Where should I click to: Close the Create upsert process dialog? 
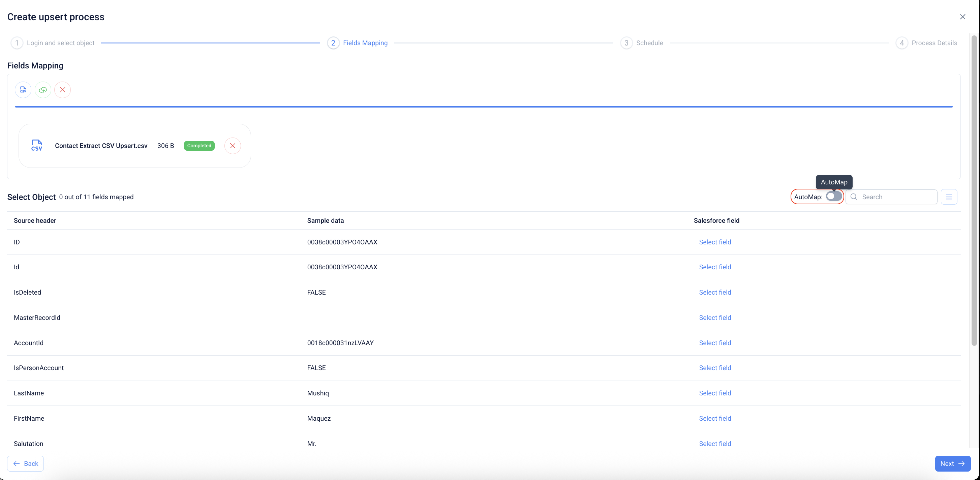pyautogui.click(x=962, y=17)
